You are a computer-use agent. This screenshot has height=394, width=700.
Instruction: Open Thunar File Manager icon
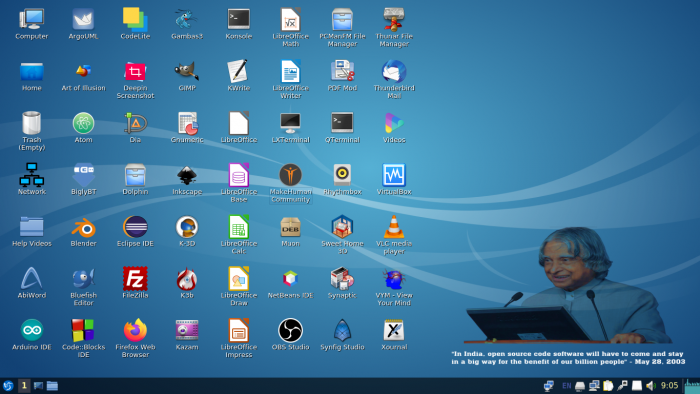point(394,20)
